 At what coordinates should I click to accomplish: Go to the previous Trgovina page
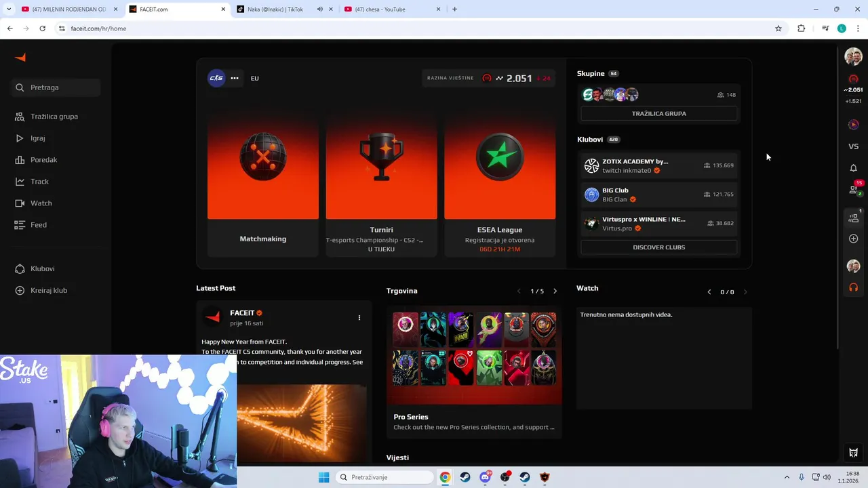(x=519, y=291)
